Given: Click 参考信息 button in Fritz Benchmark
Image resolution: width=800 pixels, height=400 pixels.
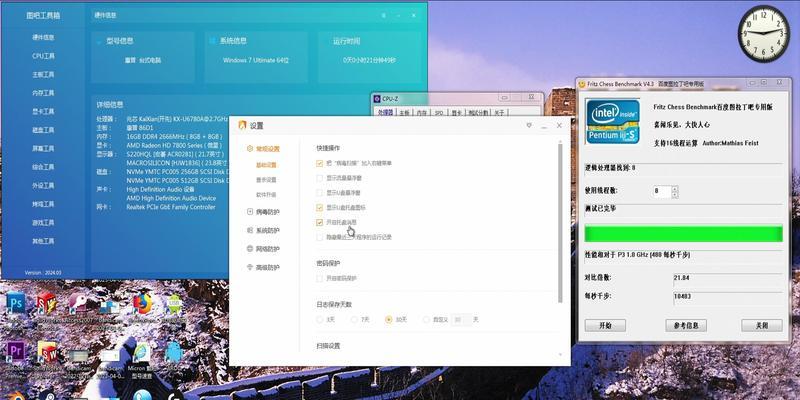Looking at the screenshot, I should [x=686, y=326].
